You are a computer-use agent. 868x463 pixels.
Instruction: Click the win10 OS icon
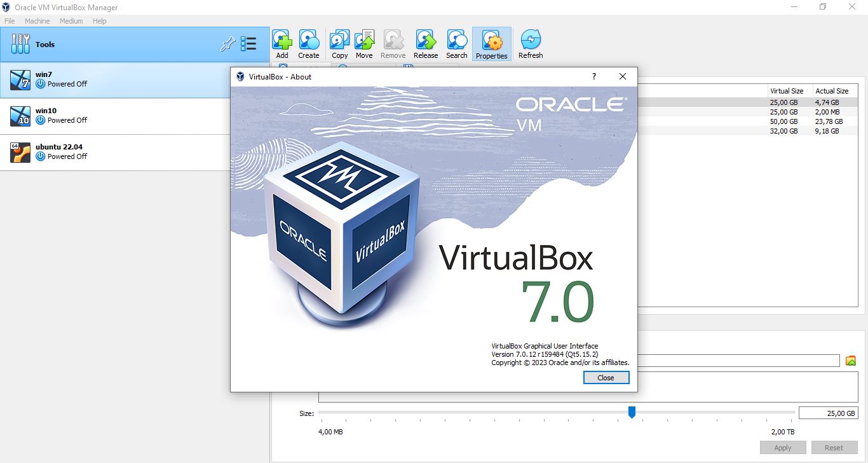pos(20,116)
